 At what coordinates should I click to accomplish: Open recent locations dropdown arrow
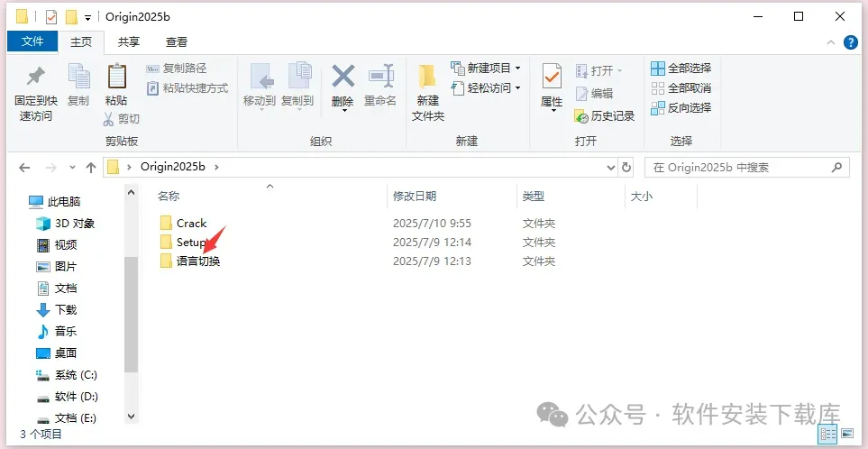click(72, 167)
